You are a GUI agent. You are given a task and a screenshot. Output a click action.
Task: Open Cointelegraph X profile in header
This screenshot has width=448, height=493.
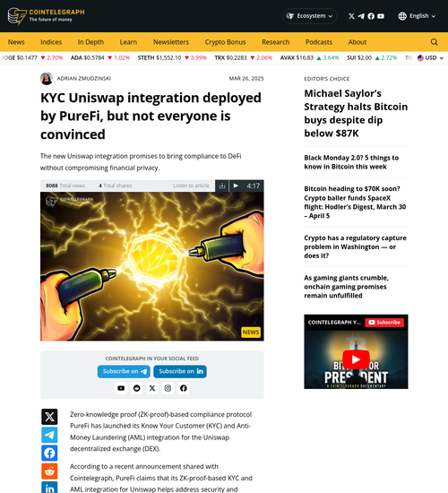351,16
